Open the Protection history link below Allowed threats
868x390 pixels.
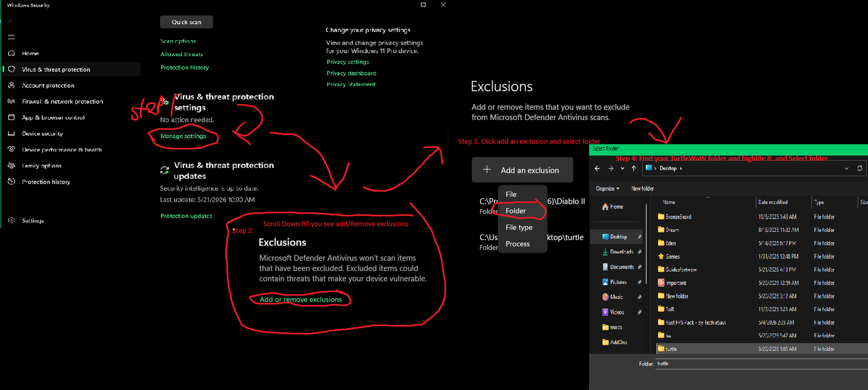point(184,67)
